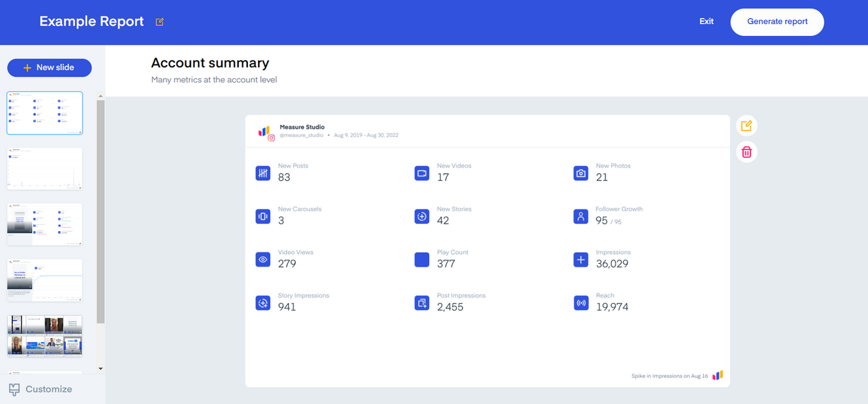Delete the slide with the red trash icon
The height and width of the screenshot is (404, 868).
pos(746,152)
